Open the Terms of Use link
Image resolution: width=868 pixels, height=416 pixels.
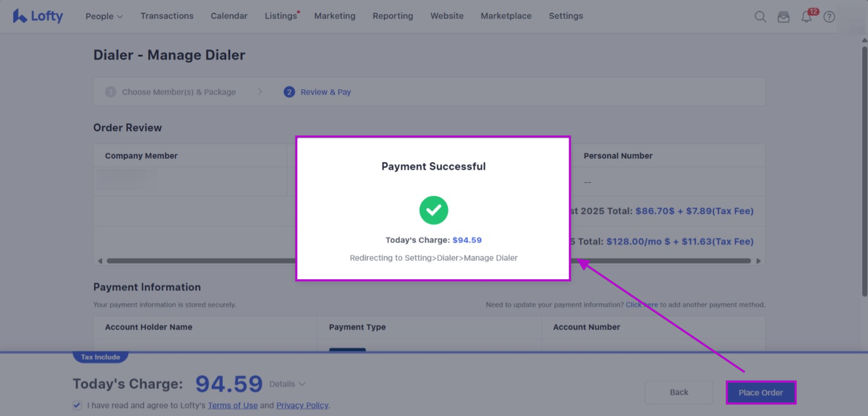click(233, 405)
